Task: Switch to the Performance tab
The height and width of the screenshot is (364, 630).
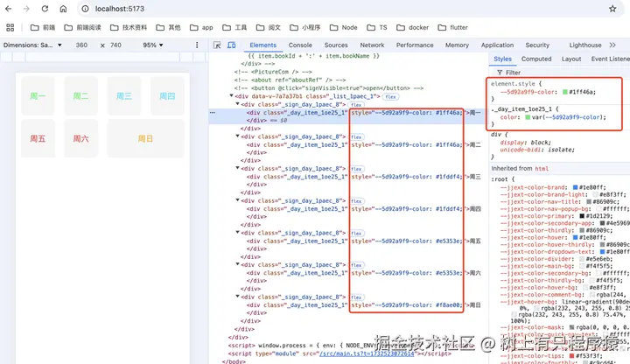Action: 415,45
